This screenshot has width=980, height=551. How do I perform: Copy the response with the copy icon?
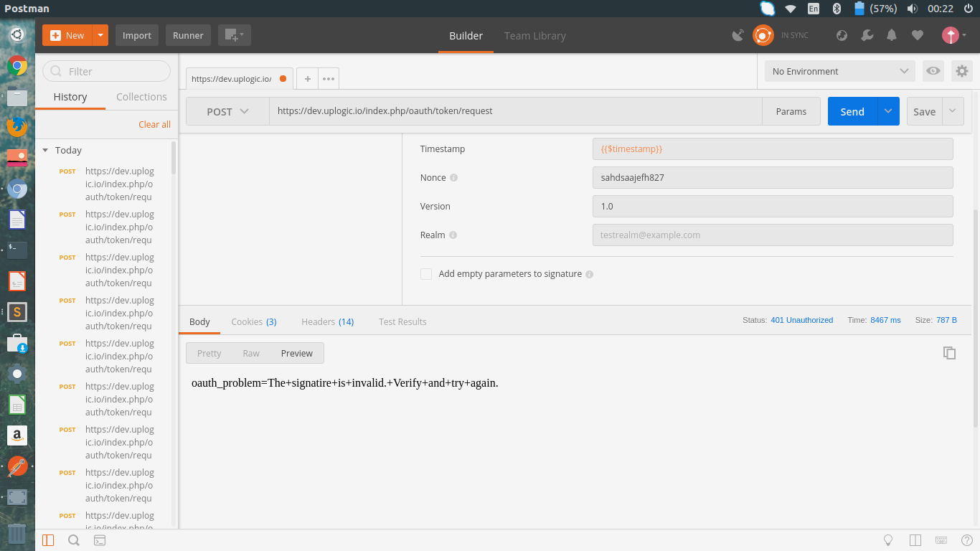coord(949,352)
